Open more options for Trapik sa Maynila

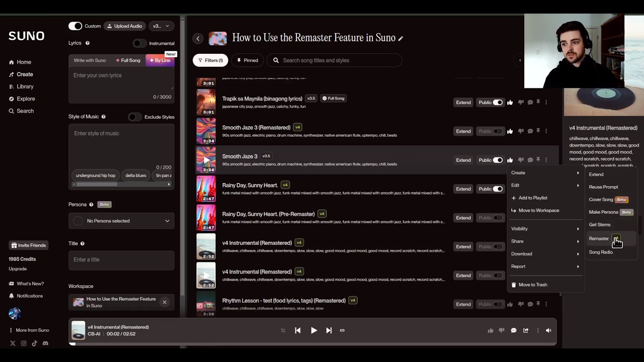tap(546, 103)
